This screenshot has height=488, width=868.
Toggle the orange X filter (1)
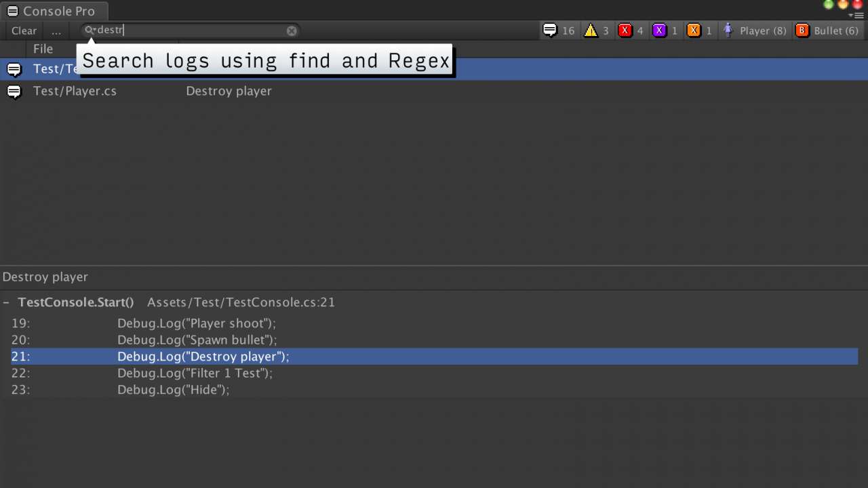[700, 30]
